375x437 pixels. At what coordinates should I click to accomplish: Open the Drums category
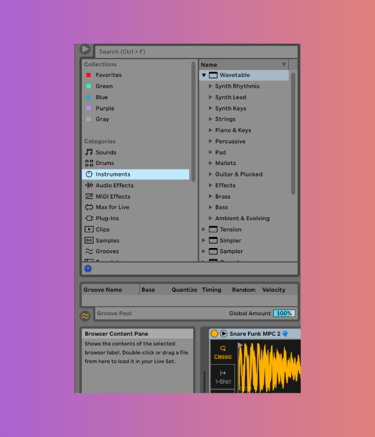click(x=100, y=163)
